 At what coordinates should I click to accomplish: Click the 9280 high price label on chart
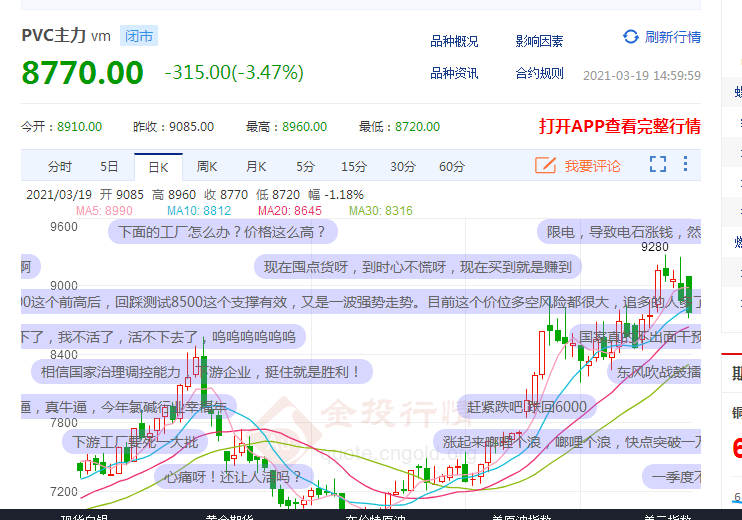[x=655, y=247]
